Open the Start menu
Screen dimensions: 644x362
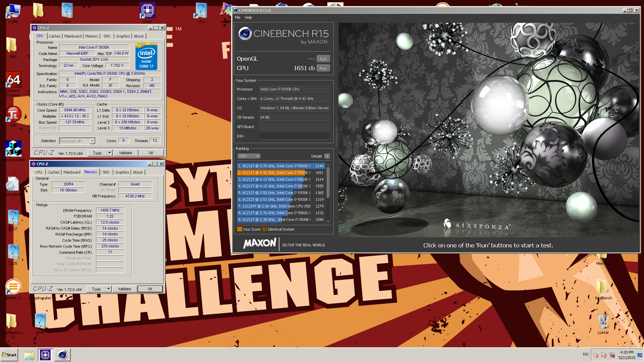pos(9,355)
